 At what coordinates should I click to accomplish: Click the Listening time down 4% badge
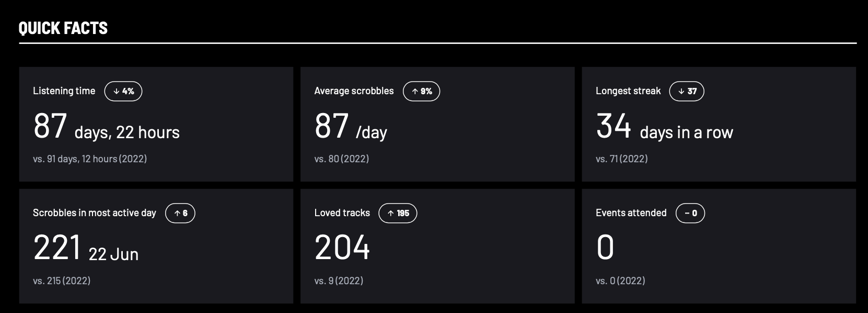(123, 91)
